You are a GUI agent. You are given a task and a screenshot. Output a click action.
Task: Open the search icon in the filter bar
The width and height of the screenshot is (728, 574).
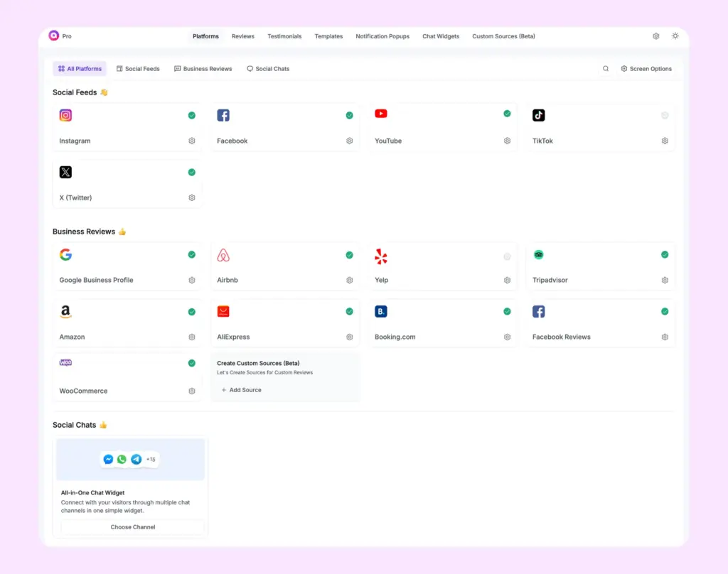click(x=605, y=68)
